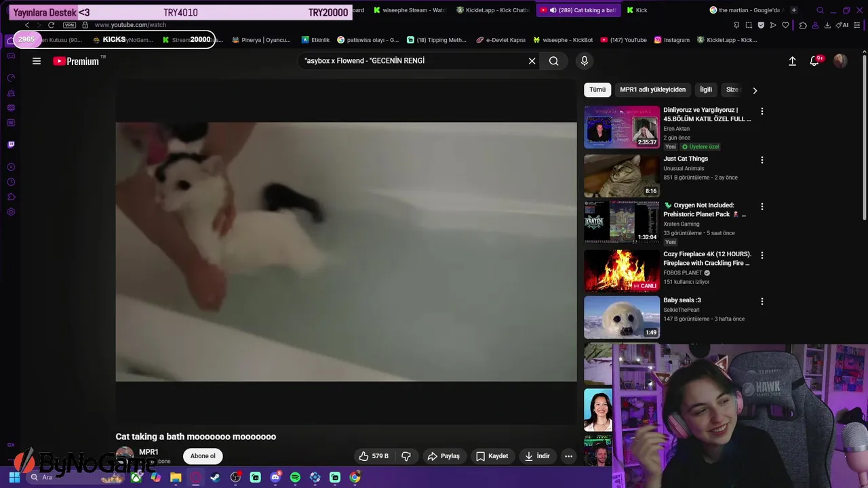Click the magnifier search button
The height and width of the screenshot is (488, 868).
pos(554,61)
